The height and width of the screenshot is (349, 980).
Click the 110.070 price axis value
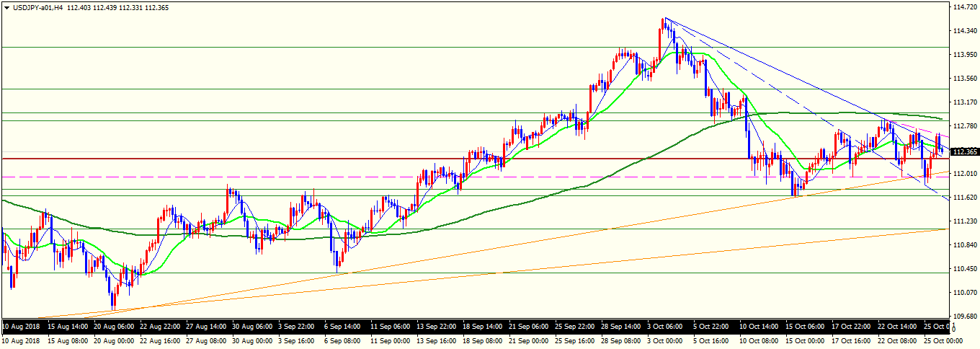(964, 293)
